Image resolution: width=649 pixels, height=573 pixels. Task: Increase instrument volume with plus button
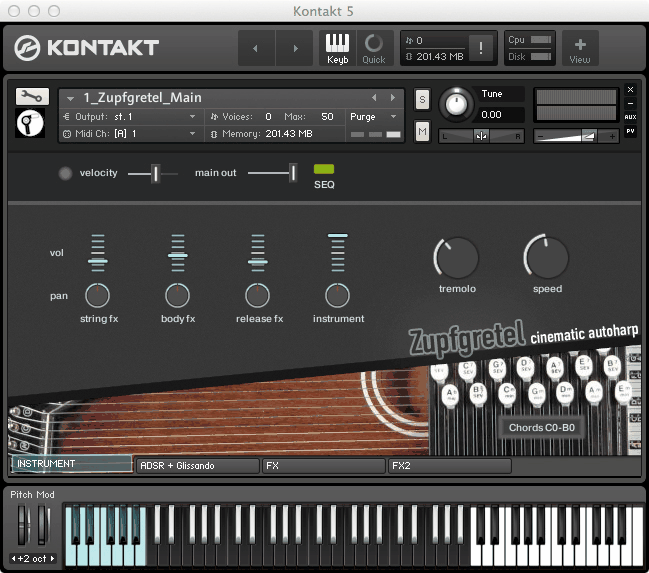tap(612, 136)
